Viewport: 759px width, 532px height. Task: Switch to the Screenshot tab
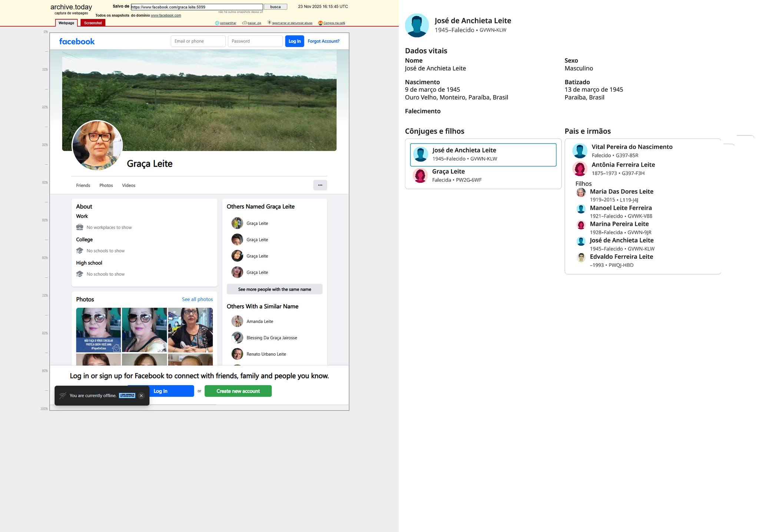93,23
